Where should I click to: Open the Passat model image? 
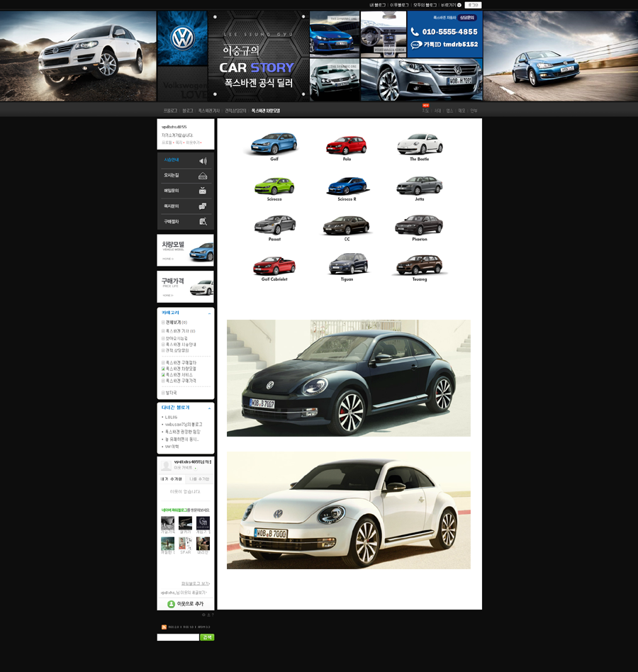pyautogui.click(x=274, y=225)
